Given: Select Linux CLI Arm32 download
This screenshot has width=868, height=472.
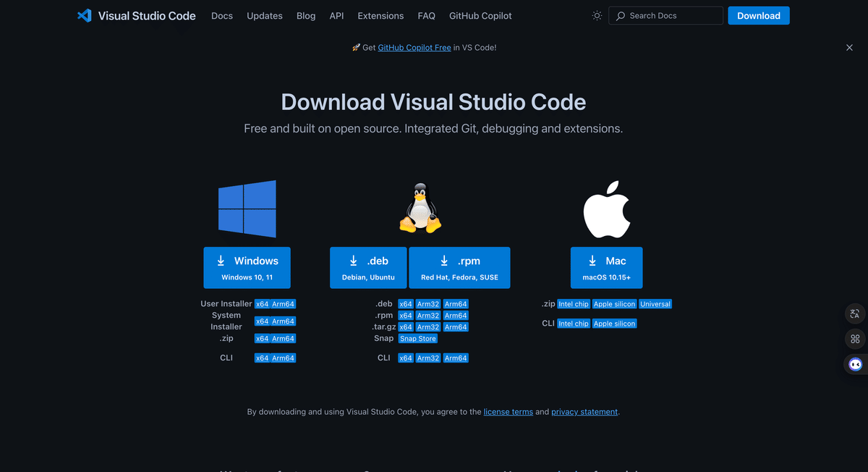Looking at the screenshot, I should click(x=428, y=358).
